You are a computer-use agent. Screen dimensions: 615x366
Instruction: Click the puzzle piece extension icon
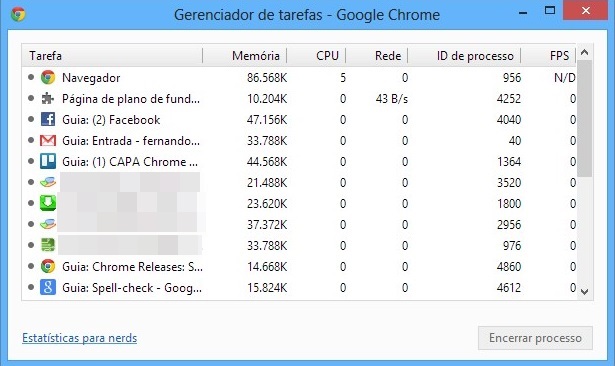pyautogui.click(x=48, y=99)
